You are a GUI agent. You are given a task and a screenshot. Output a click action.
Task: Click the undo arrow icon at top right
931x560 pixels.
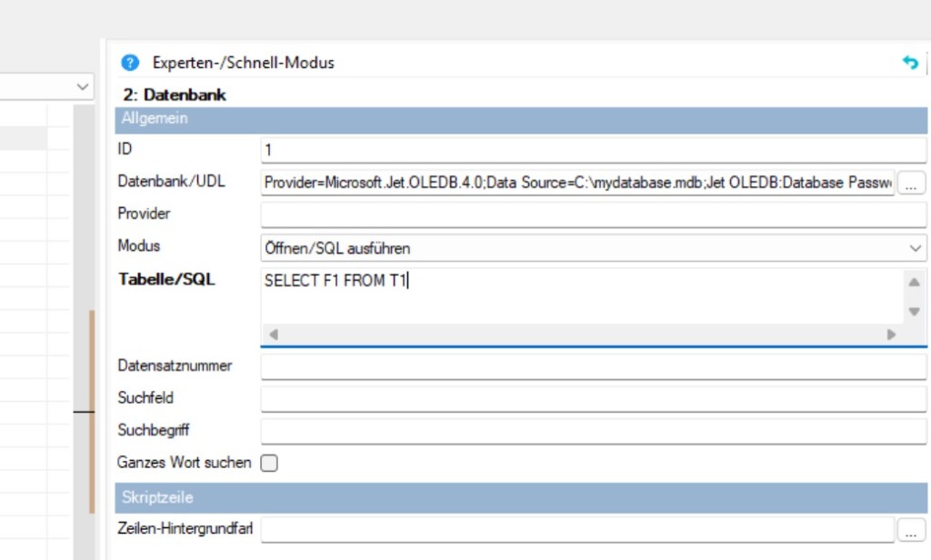tap(910, 63)
